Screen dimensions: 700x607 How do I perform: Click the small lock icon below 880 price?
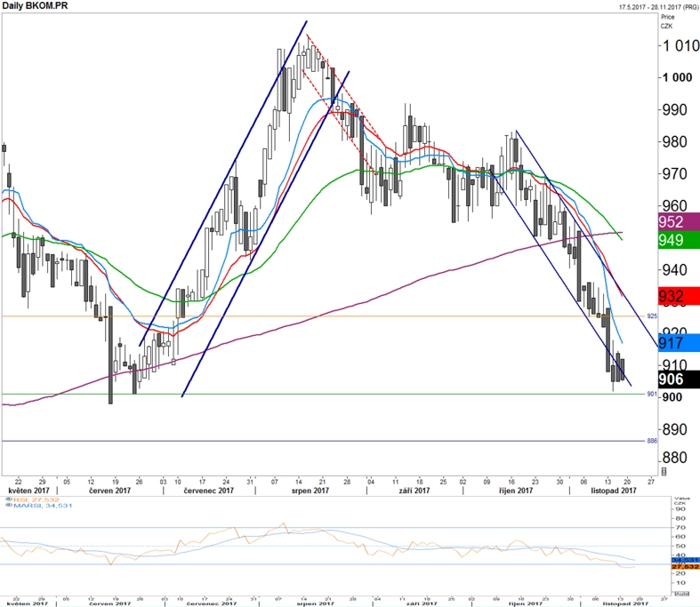664,471
